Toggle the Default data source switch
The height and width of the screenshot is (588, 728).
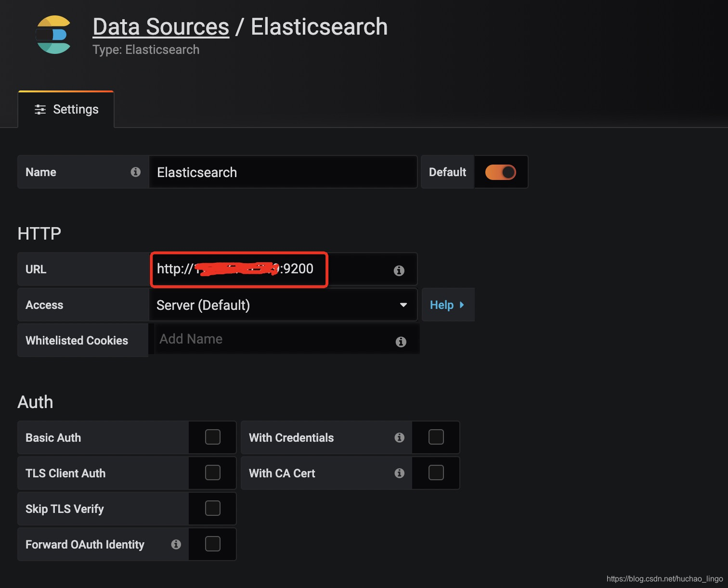coord(501,172)
